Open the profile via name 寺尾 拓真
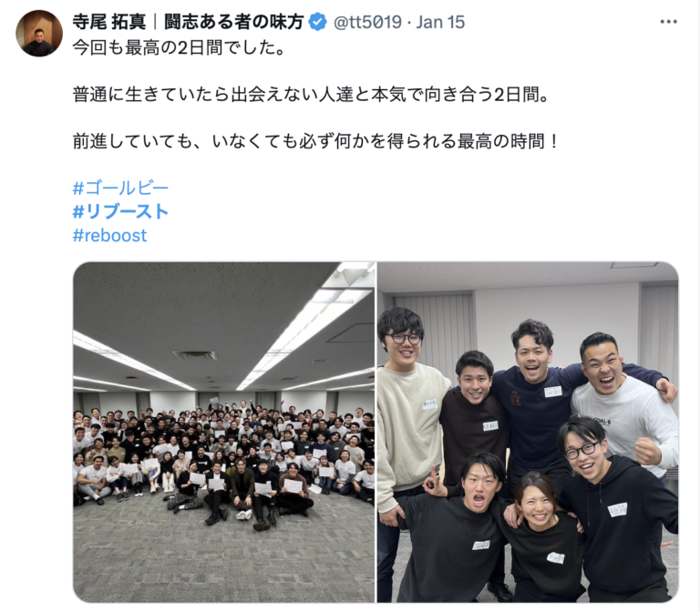 [109, 22]
